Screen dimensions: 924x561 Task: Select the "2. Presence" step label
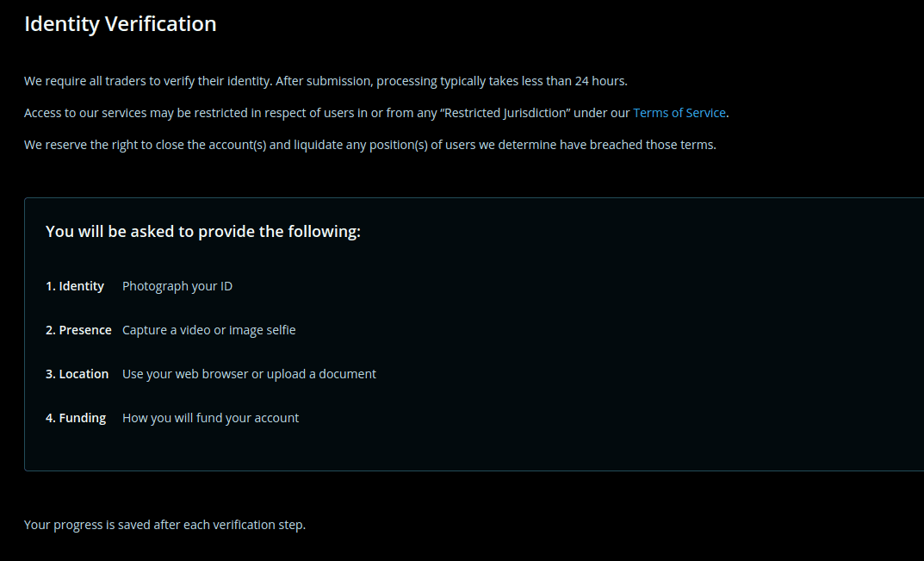[x=78, y=330]
